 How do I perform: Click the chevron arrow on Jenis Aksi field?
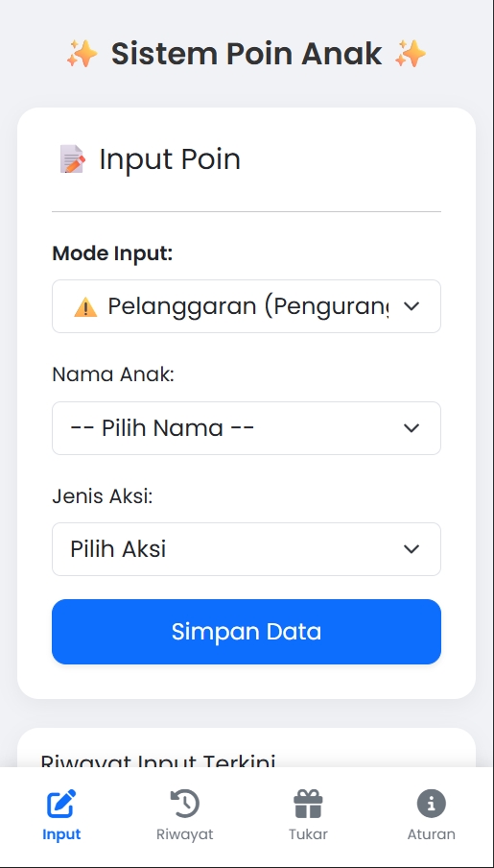pos(411,549)
